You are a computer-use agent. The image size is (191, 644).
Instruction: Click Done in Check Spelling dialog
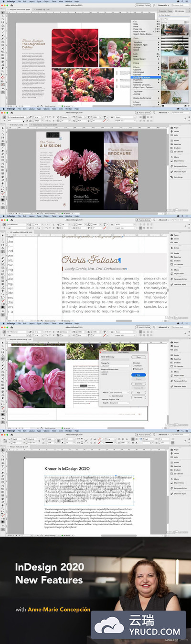point(138,357)
